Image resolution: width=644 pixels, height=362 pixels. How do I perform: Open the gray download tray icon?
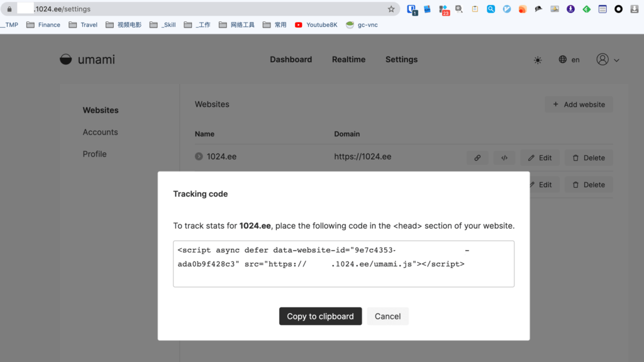tap(634, 9)
